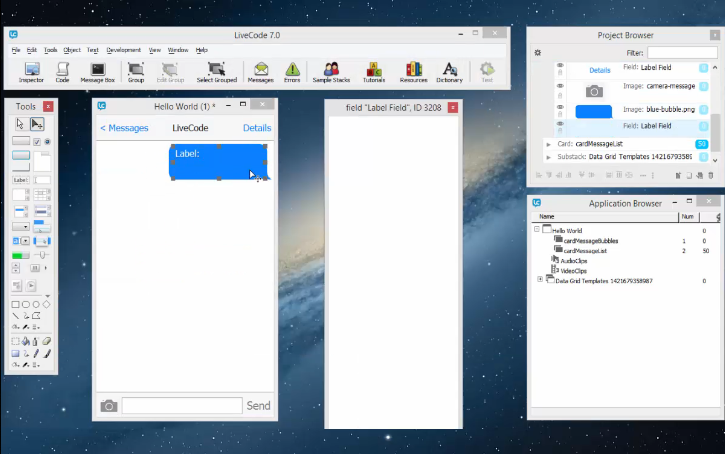
Task: Click the '< Messages' back link
Action: pyautogui.click(x=124, y=128)
